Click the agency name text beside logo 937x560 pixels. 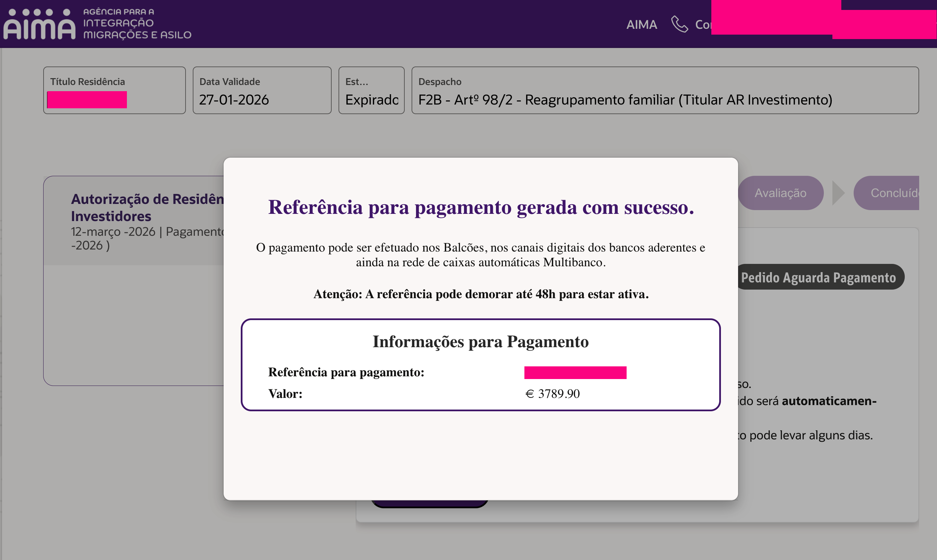[137, 23]
